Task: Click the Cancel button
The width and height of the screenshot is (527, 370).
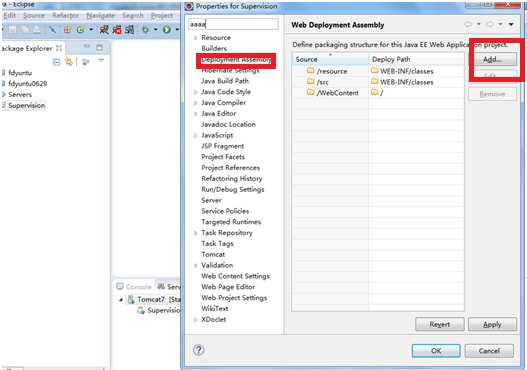Action: click(489, 351)
